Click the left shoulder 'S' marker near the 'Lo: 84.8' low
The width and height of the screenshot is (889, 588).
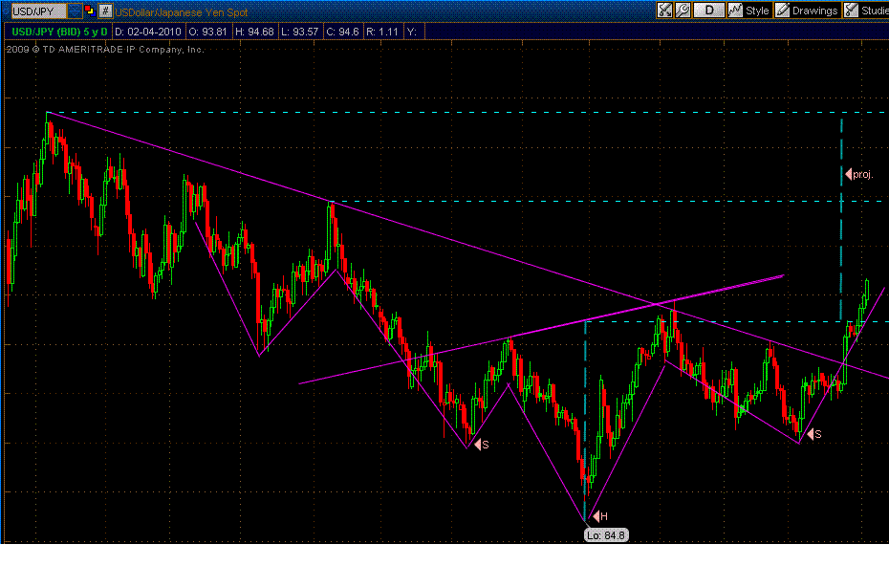482,445
